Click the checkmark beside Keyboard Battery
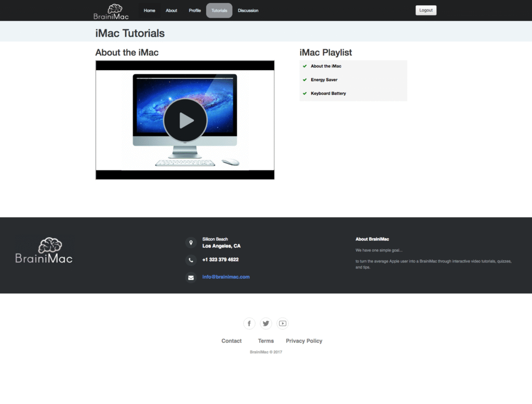This screenshot has height=404, width=532. 305,94
